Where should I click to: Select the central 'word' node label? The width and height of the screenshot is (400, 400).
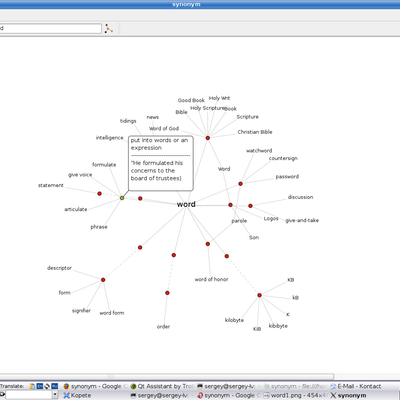point(186,204)
